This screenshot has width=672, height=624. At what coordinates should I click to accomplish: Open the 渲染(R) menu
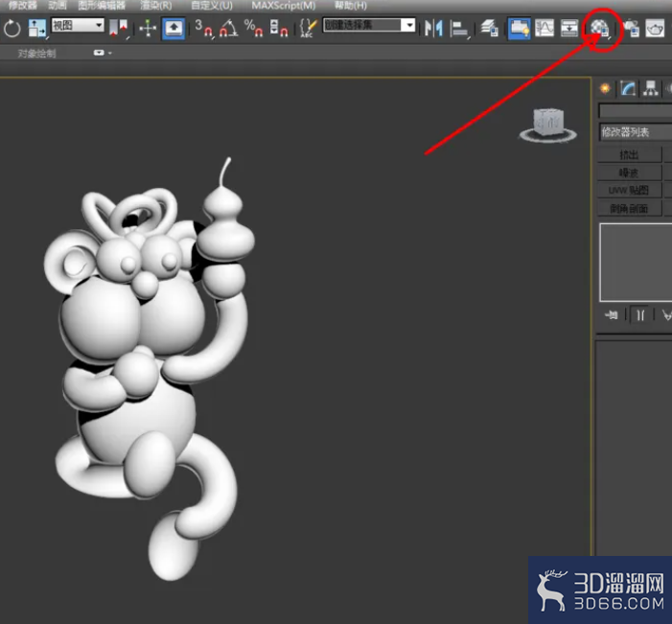click(156, 6)
